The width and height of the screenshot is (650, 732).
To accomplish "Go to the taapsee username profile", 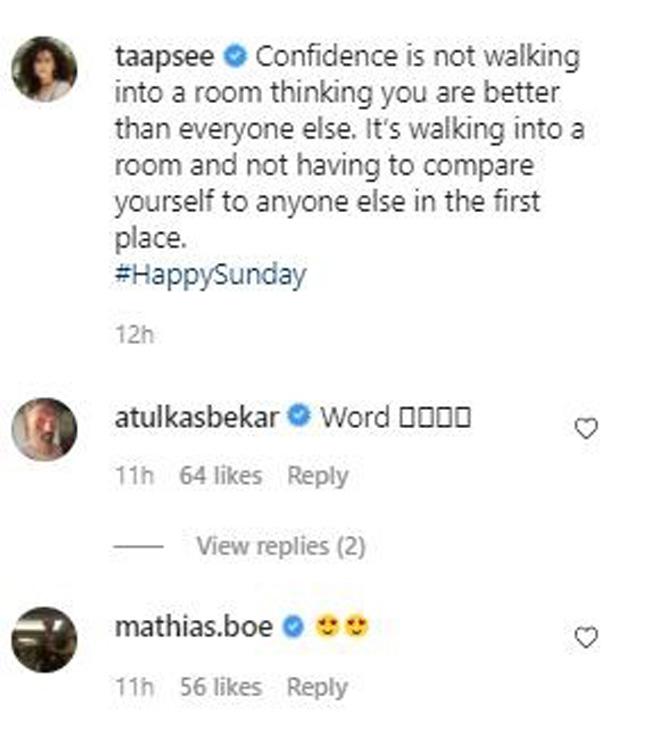I will click(x=164, y=56).
